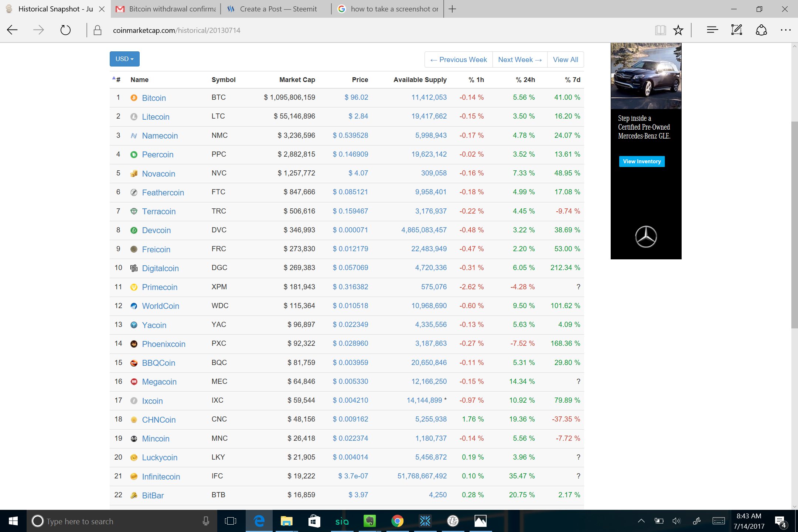Open the USD currency dropdown
This screenshot has height=532, width=798.
(125, 59)
